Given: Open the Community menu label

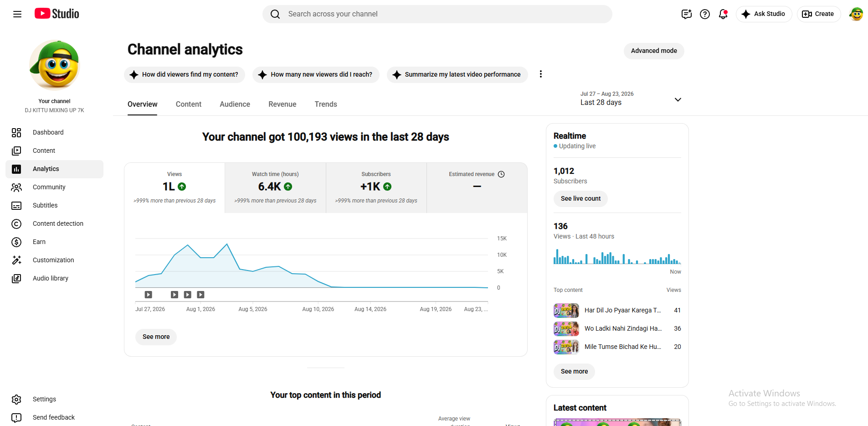Looking at the screenshot, I should click(49, 187).
